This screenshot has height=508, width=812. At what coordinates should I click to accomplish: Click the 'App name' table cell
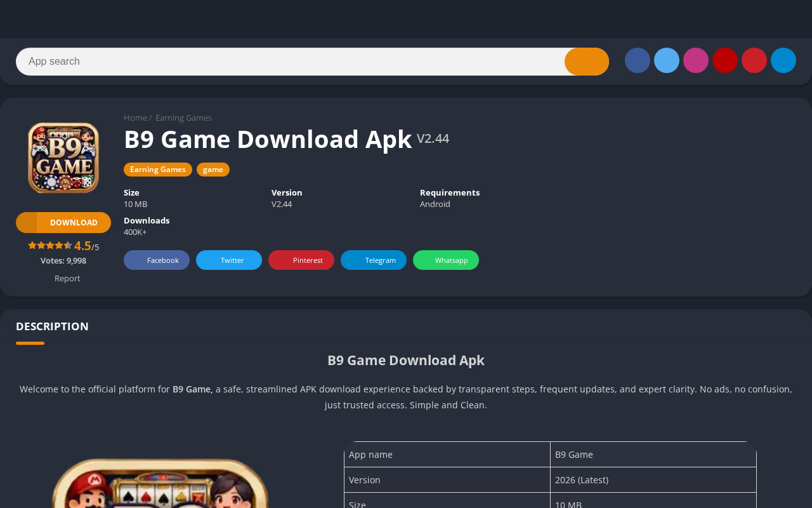(x=447, y=455)
